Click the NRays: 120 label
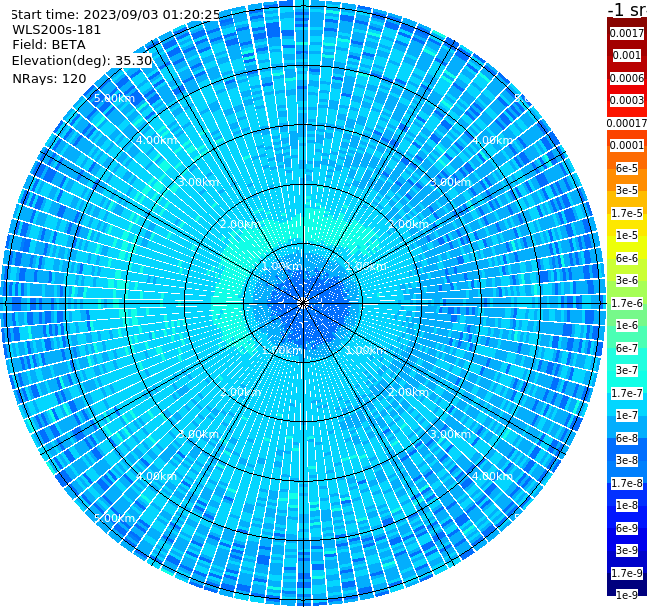This screenshot has height=607, width=647. (49, 78)
